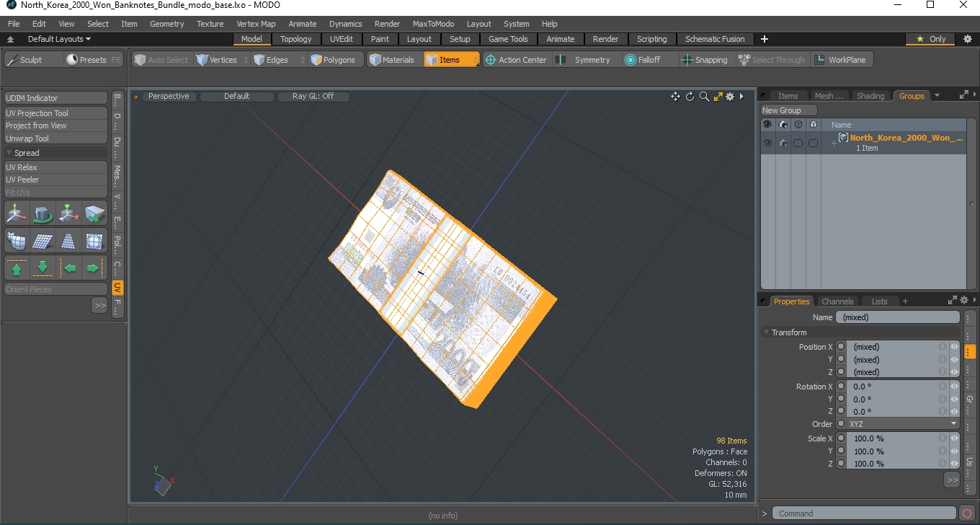Image resolution: width=980 pixels, height=525 pixels.
Task: Click the viewport maximize icon
Action: coord(718,97)
